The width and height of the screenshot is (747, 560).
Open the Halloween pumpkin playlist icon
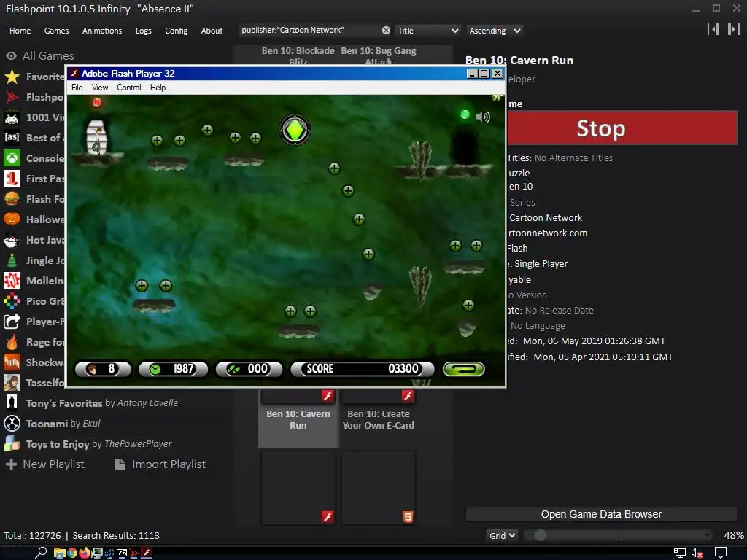click(x=12, y=219)
